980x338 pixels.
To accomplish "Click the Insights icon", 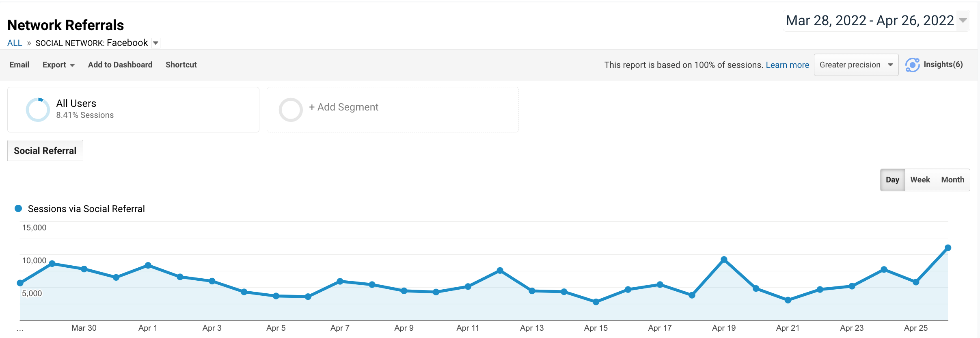I will point(912,65).
